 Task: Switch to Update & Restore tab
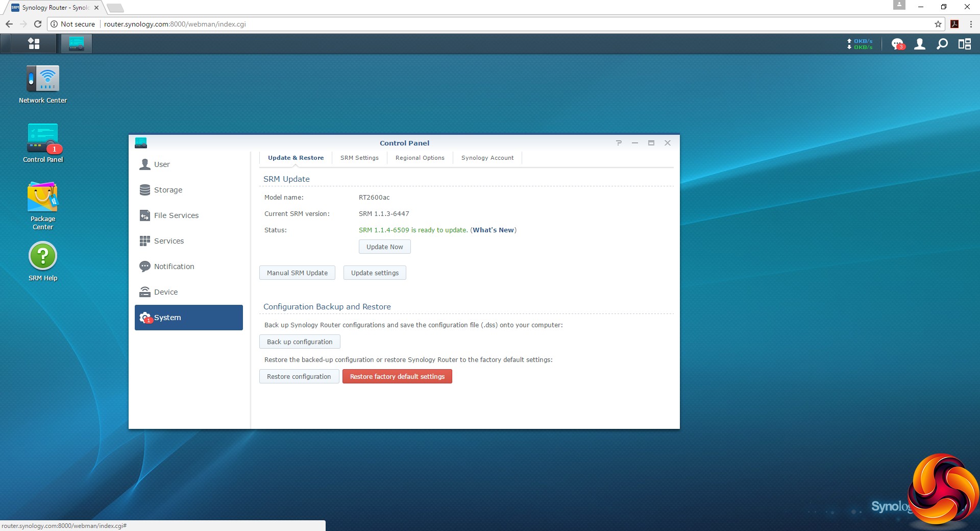pos(296,158)
